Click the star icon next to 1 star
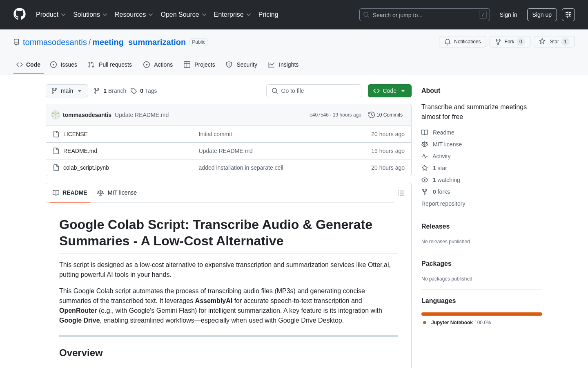 (425, 168)
